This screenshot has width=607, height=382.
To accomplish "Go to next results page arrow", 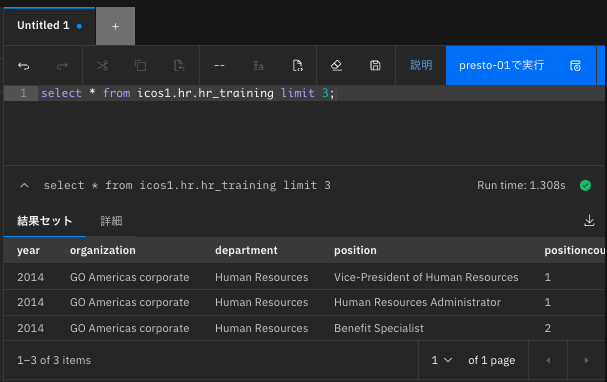I will 586,360.
